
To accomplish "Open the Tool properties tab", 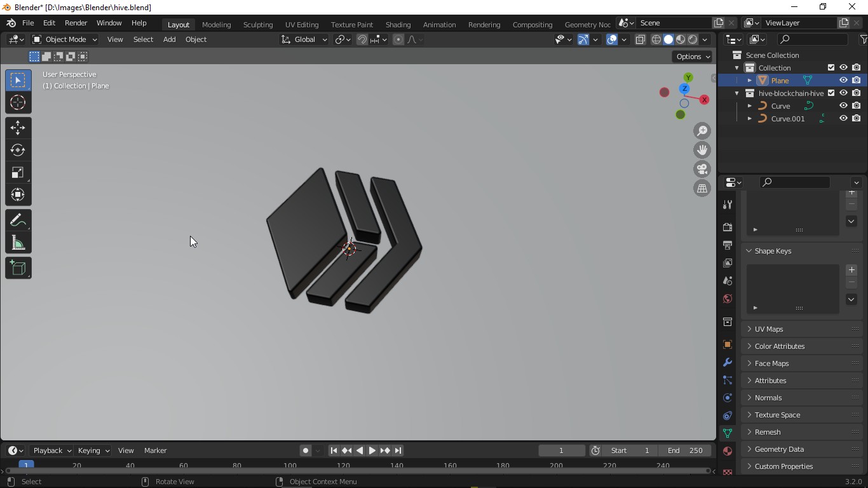I will (728, 204).
